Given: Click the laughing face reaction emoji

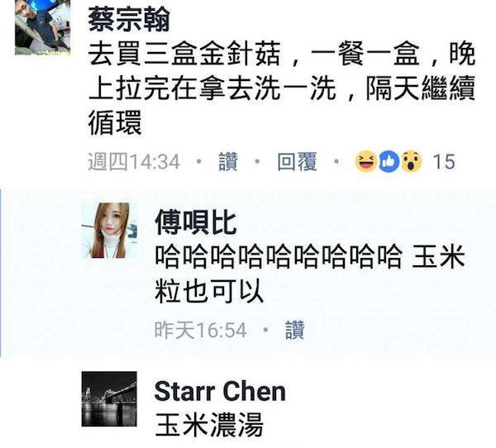Looking at the screenshot, I should 365,162.
